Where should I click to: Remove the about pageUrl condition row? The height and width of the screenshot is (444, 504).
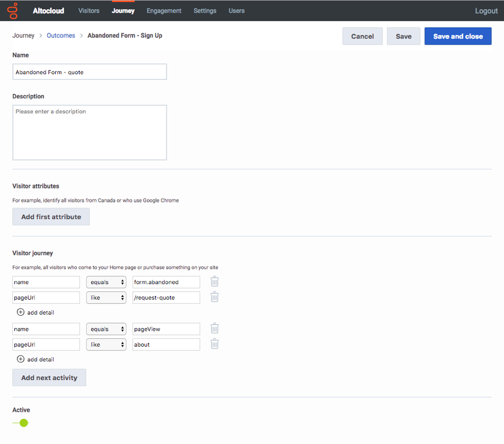(x=214, y=344)
